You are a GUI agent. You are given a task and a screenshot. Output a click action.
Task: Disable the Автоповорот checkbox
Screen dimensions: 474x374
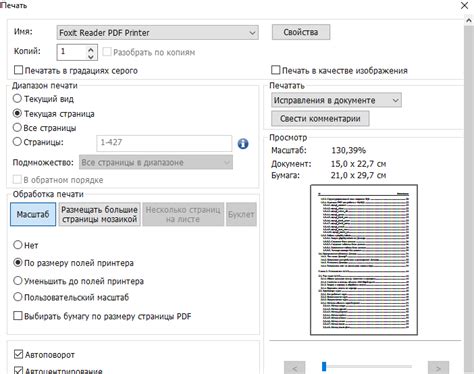pyautogui.click(x=19, y=354)
